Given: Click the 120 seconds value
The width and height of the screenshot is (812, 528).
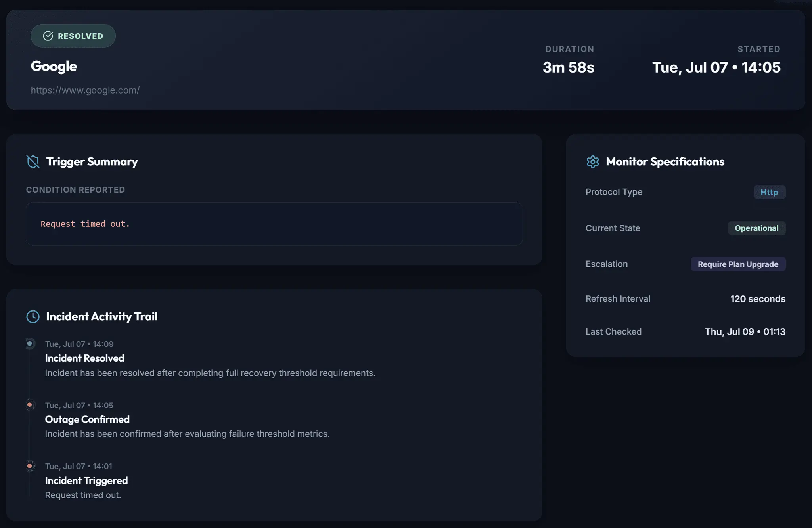Looking at the screenshot, I should 758,299.
